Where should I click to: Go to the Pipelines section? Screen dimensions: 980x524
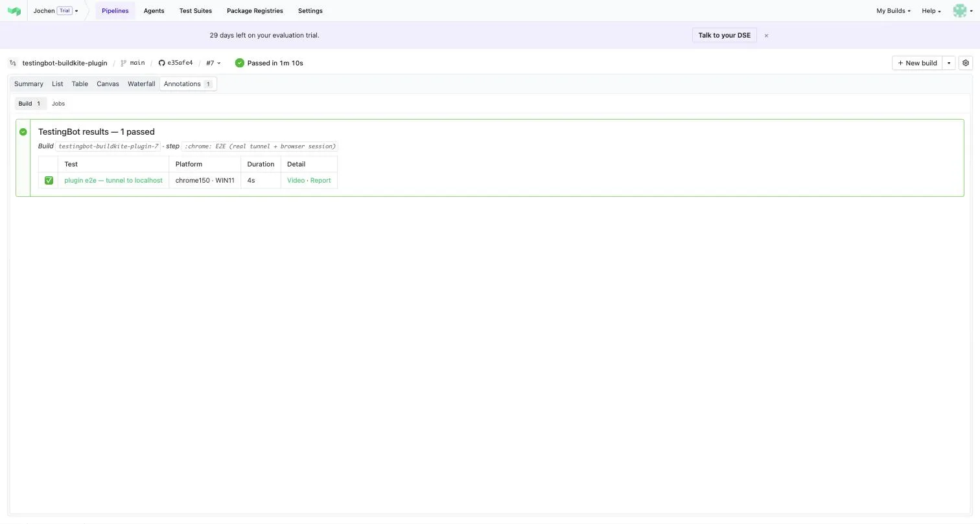tap(115, 11)
